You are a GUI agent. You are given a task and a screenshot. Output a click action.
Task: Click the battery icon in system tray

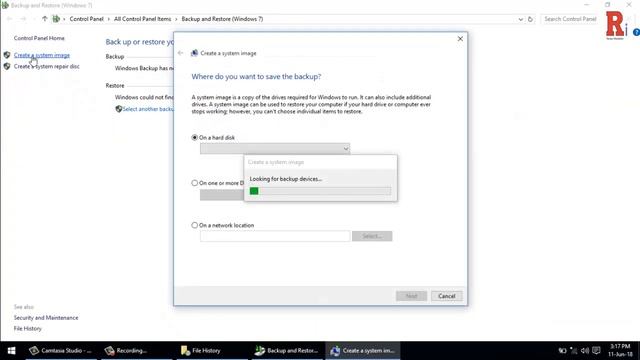click(x=562, y=351)
